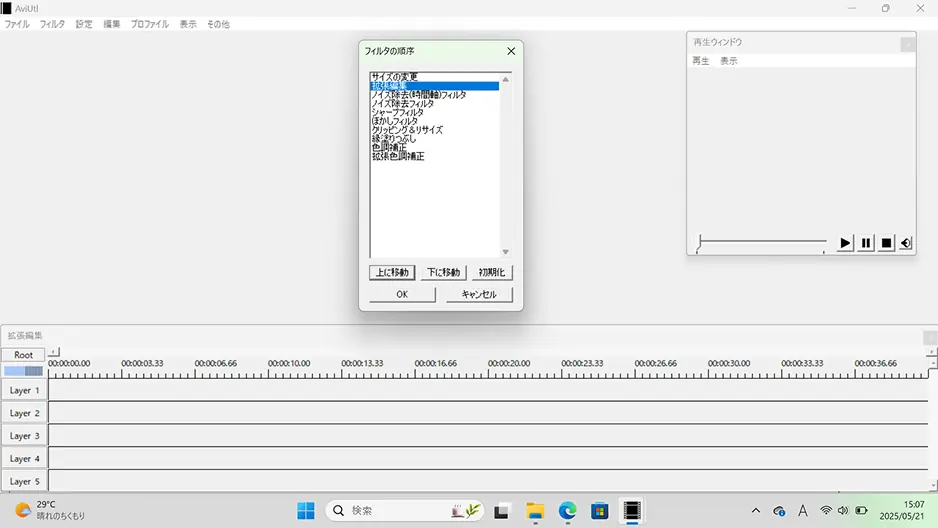Open Task View from the taskbar

click(501, 511)
